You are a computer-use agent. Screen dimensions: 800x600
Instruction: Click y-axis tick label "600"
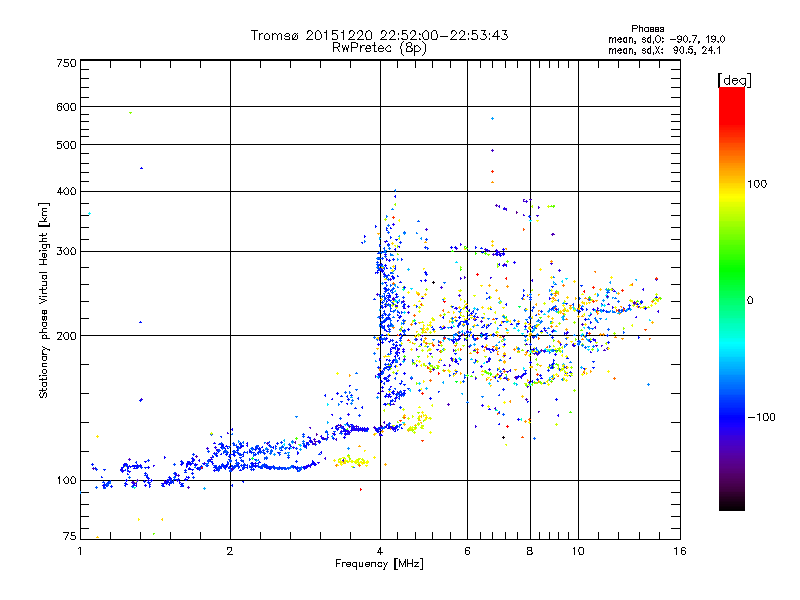point(67,107)
